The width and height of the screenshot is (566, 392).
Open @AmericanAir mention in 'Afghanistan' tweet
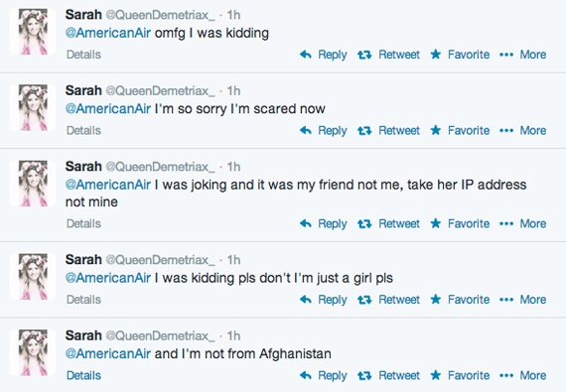coord(108,353)
